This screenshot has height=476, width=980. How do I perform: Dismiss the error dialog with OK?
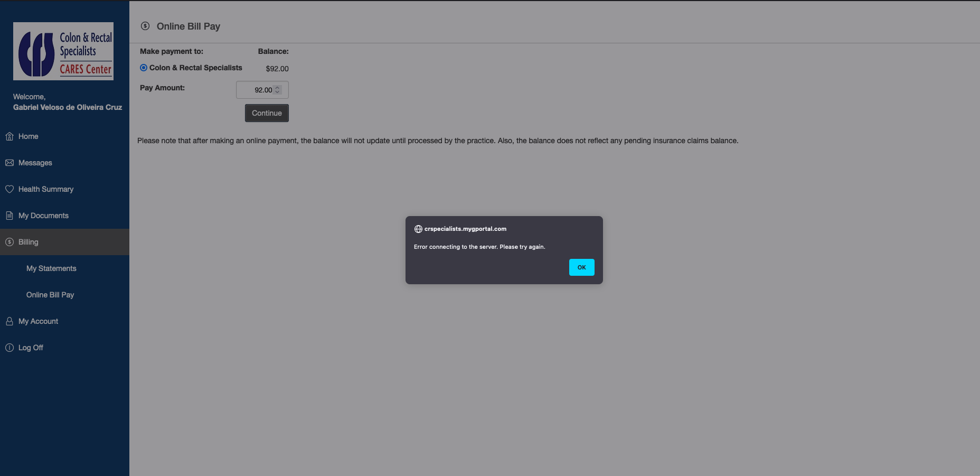[x=581, y=267]
